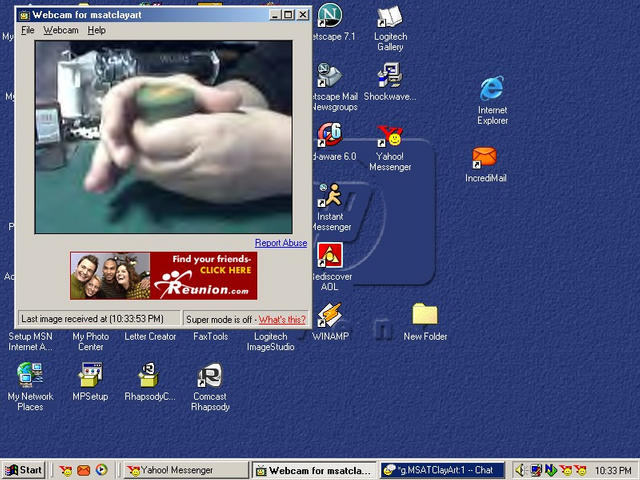Open the File menu in Webcam window

click(28, 30)
